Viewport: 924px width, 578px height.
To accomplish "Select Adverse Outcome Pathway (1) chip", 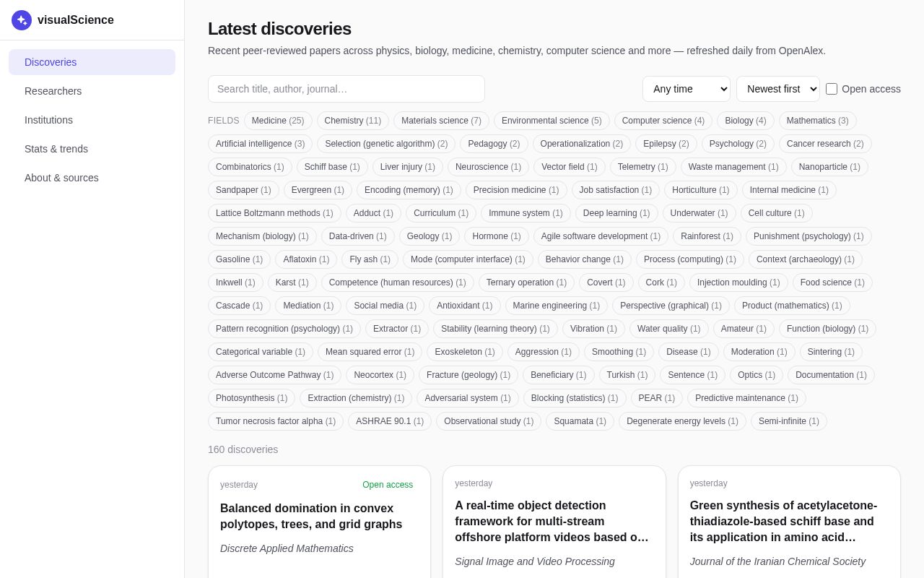I will [274, 375].
